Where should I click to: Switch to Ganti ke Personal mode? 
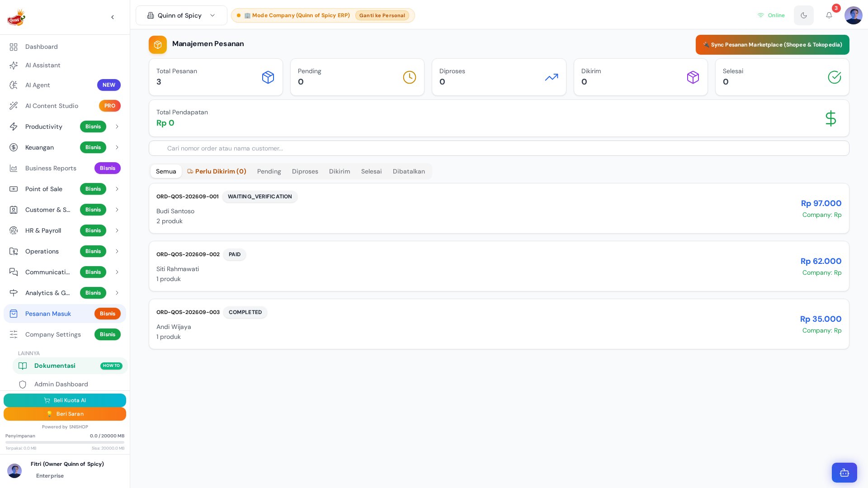382,15
